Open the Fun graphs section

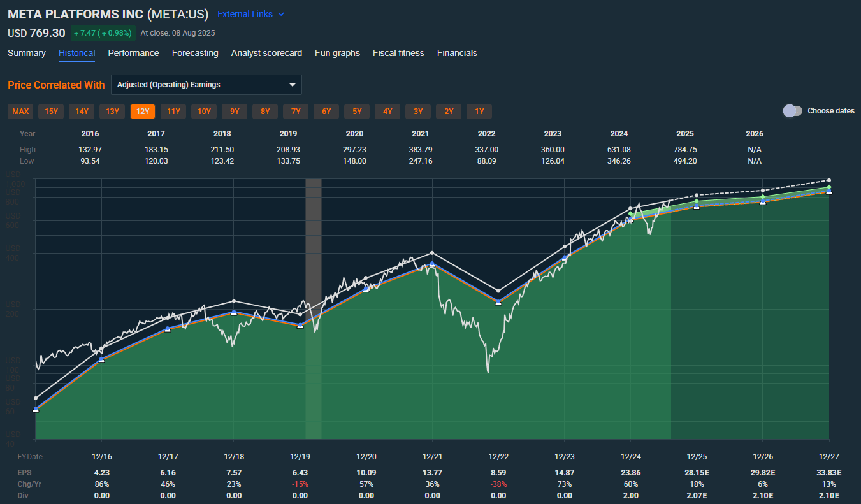[337, 53]
